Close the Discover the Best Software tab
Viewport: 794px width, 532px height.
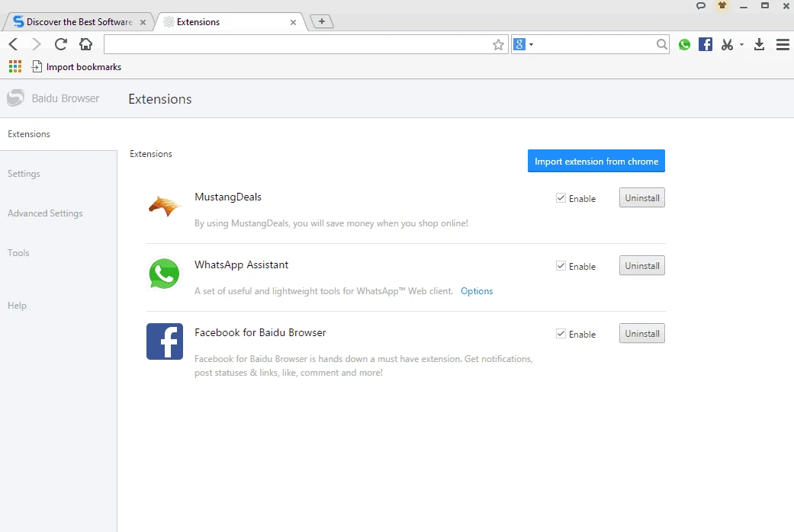click(143, 22)
